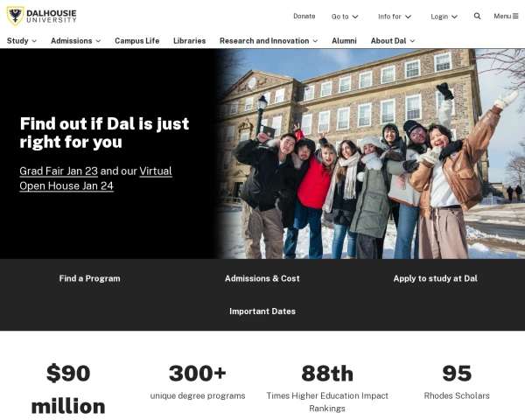Image resolution: width=525 pixels, height=420 pixels.
Task: Open Research and Innovation menu
Action: coord(269,41)
